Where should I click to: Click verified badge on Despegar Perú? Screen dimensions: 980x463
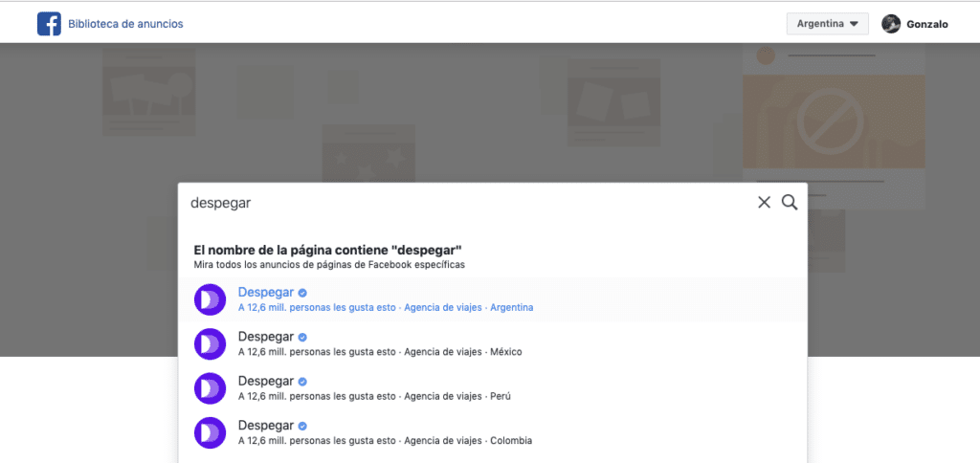302,381
